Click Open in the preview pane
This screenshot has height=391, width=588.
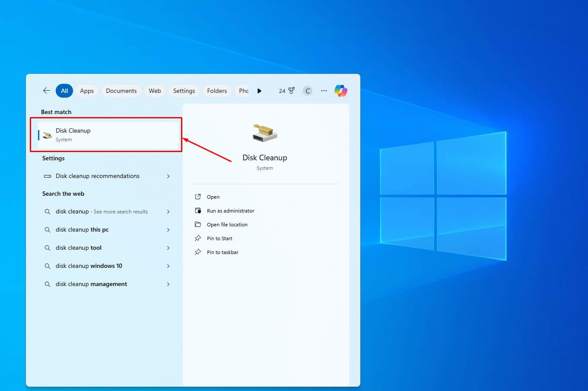click(213, 197)
